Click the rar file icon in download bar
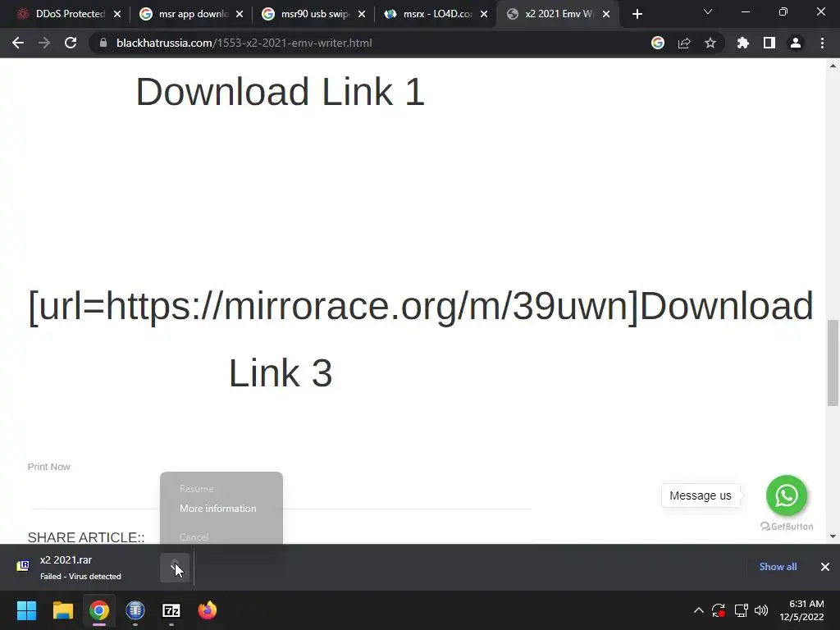This screenshot has width=840, height=630. pos(23,566)
